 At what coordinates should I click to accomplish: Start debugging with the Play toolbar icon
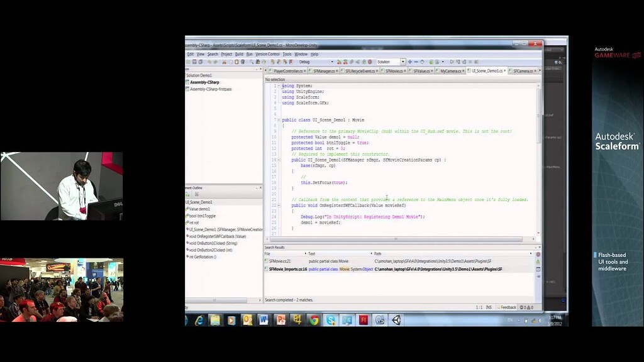pos(338,61)
